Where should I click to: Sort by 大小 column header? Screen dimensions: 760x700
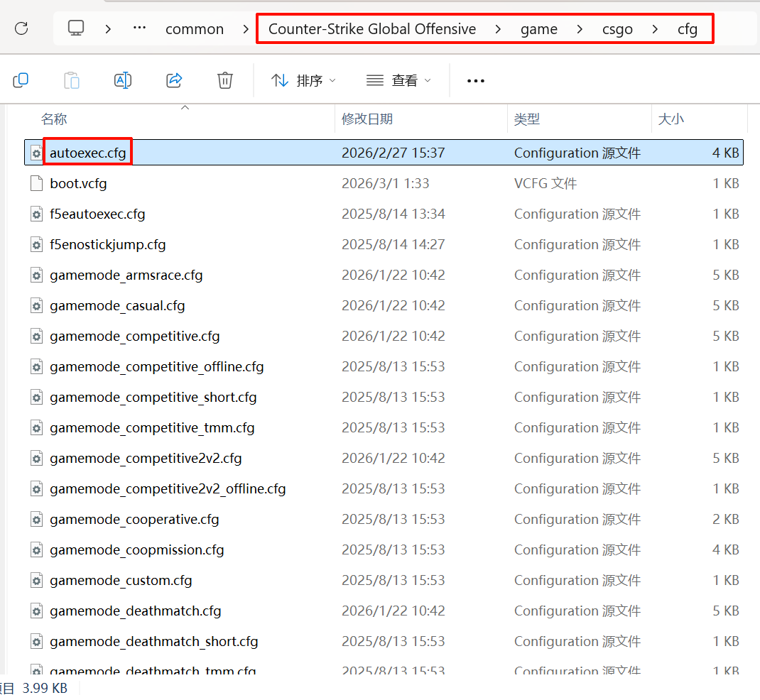point(671,119)
